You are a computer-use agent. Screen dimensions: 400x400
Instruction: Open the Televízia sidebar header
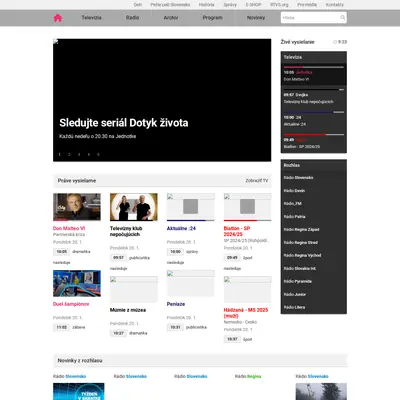314,57
